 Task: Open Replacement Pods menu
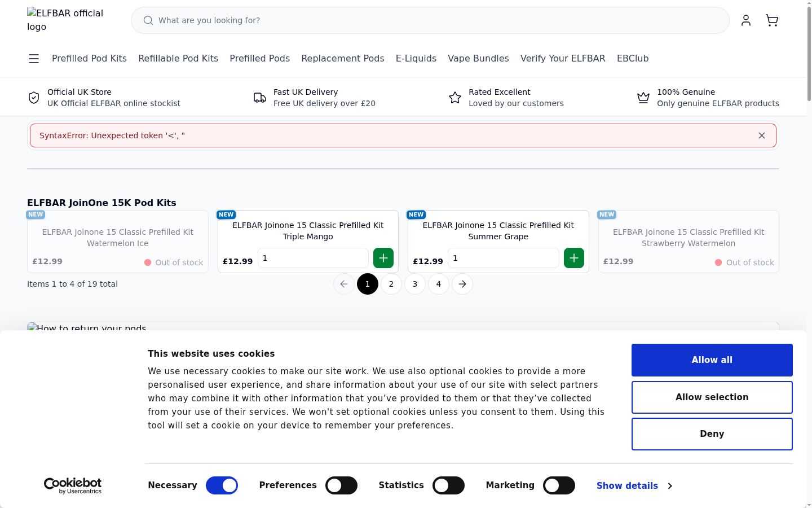click(x=343, y=59)
